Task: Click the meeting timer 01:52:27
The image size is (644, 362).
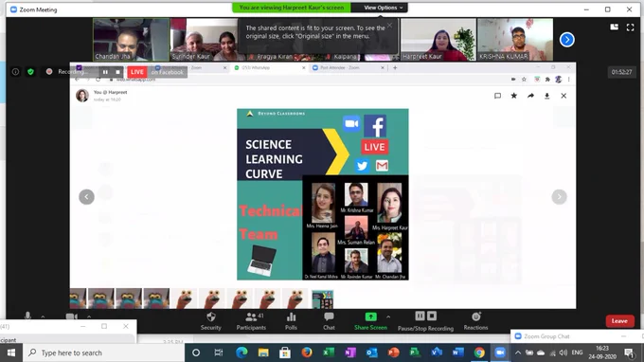Action: (x=621, y=72)
